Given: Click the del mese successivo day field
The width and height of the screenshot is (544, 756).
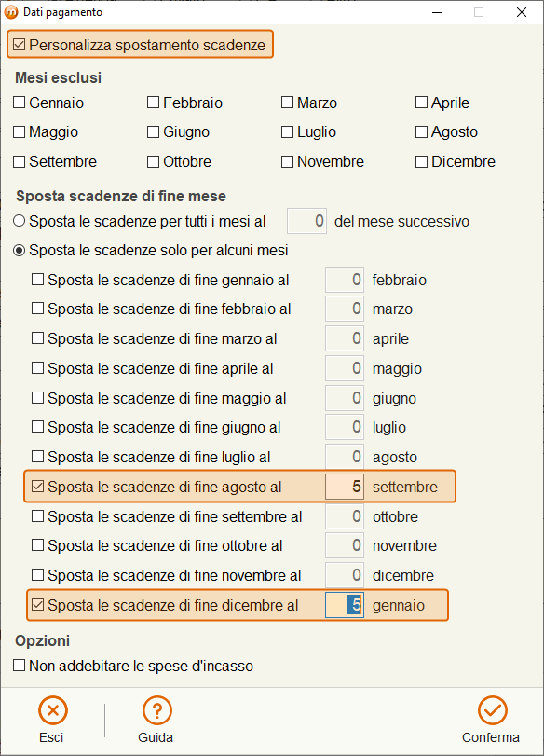Looking at the screenshot, I should 307,221.
